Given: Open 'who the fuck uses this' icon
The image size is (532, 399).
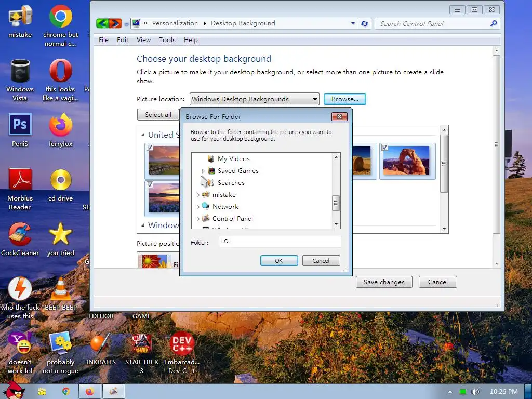Looking at the screenshot, I should click(x=20, y=299).
